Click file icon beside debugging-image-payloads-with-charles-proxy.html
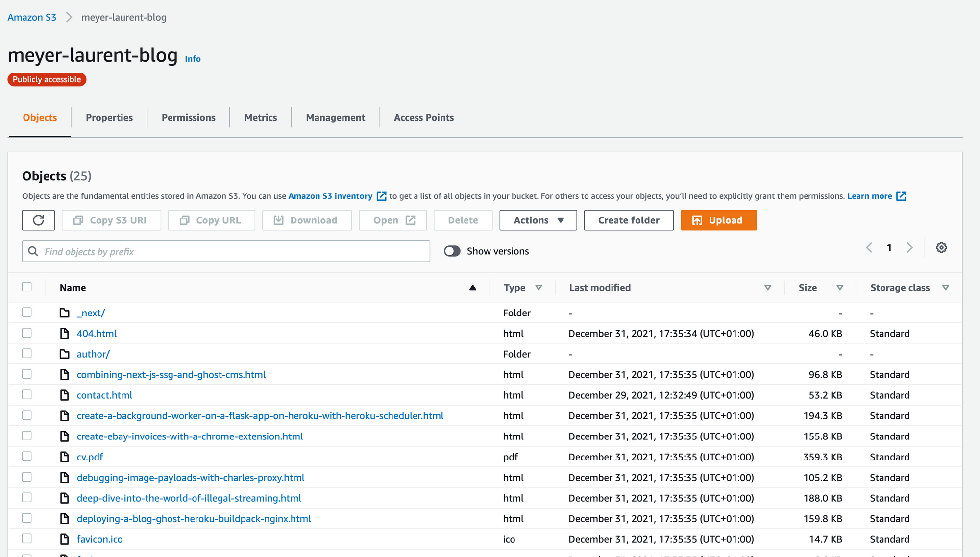980x557 pixels. [65, 478]
